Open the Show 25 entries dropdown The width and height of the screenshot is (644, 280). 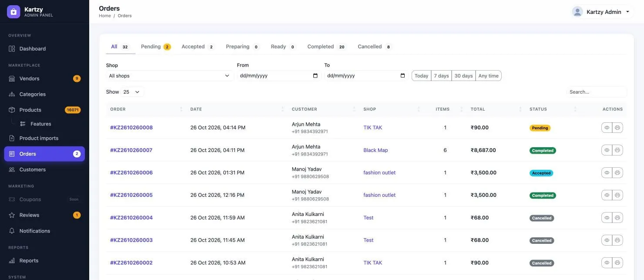pos(132,92)
